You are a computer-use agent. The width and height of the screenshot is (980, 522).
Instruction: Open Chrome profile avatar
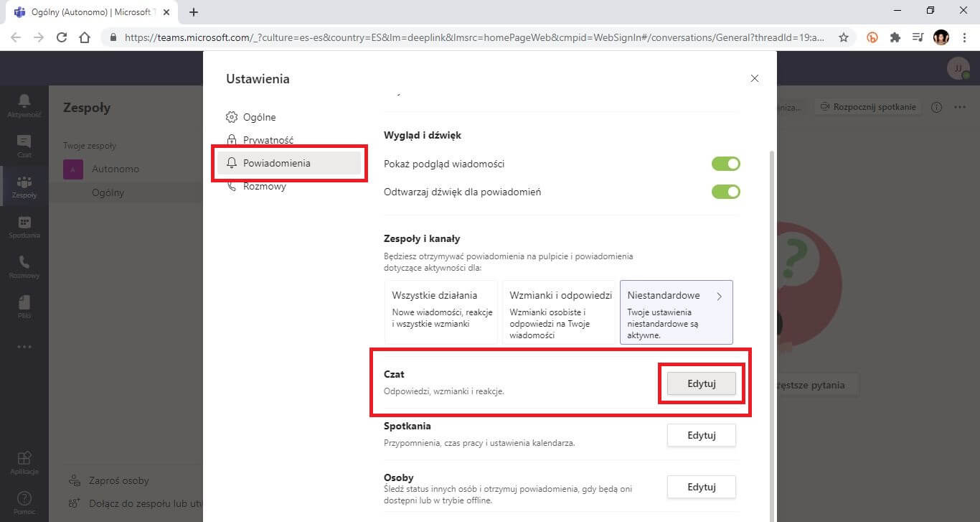941,37
